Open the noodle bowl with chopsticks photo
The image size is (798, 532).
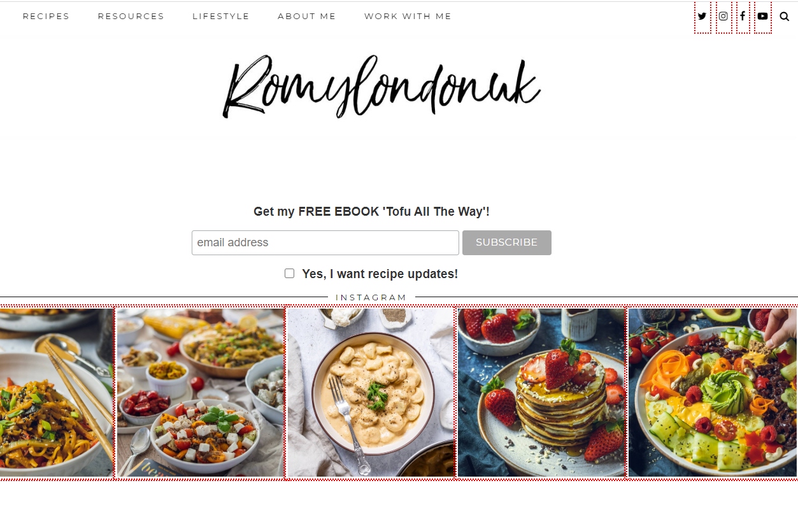point(57,393)
